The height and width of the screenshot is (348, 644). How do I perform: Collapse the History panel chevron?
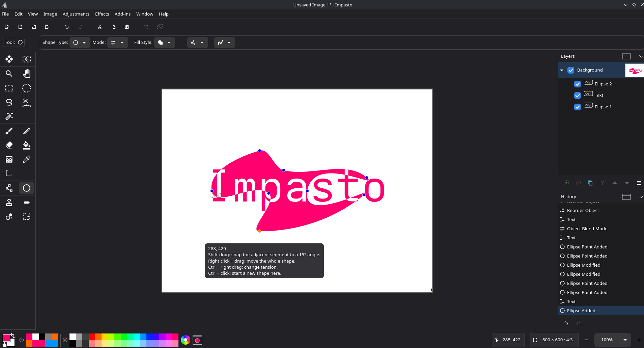pos(641,197)
